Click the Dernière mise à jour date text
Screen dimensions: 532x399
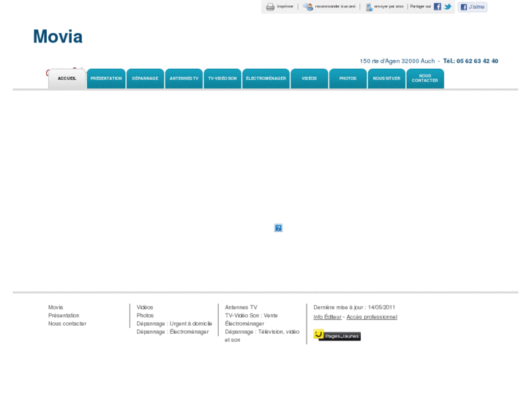click(x=354, y=307)
